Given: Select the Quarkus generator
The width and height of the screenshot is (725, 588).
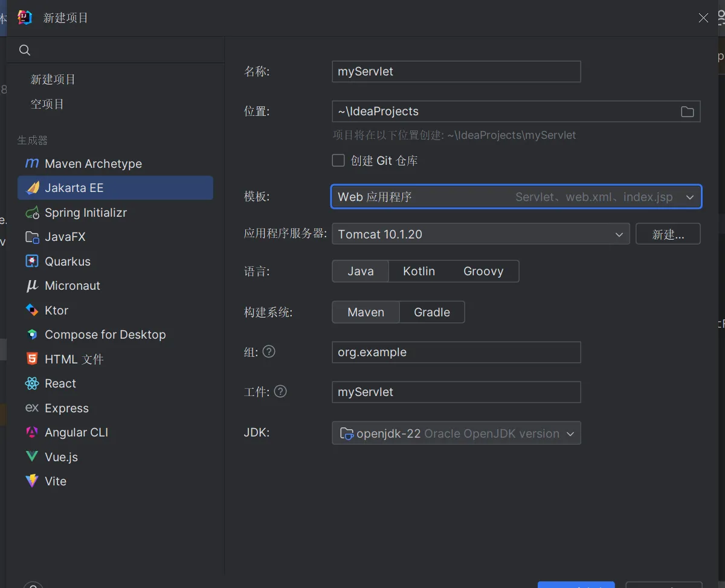Looking at the screenshot, I should [x=115, y=261].
